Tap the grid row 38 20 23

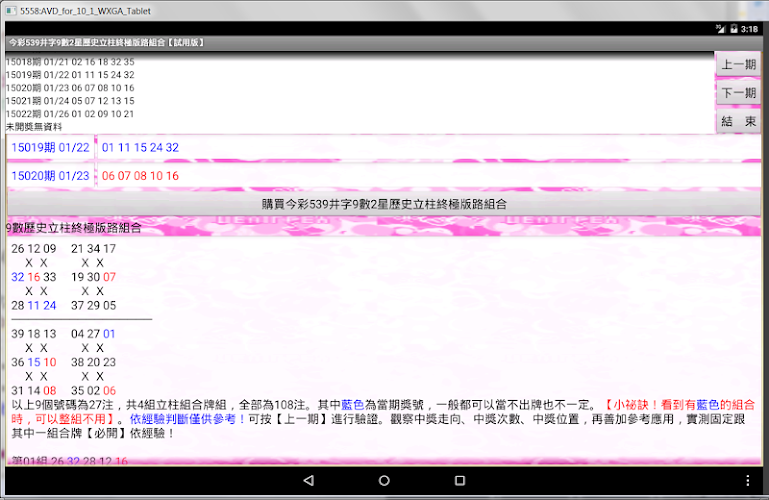[94, 362]
